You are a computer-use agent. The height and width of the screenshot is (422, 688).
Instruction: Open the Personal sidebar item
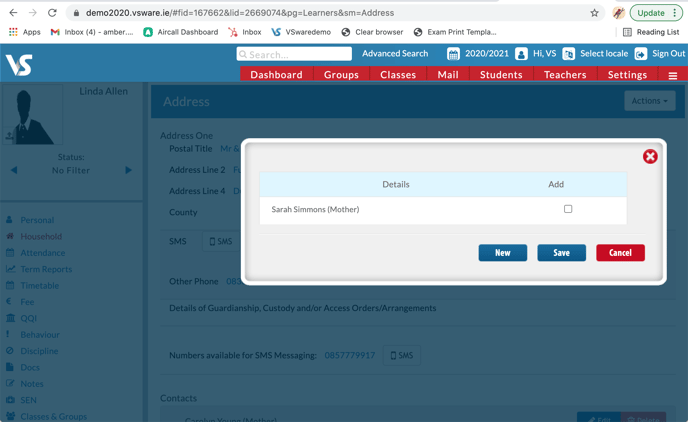pyautogui.click(x=37, y=220)
